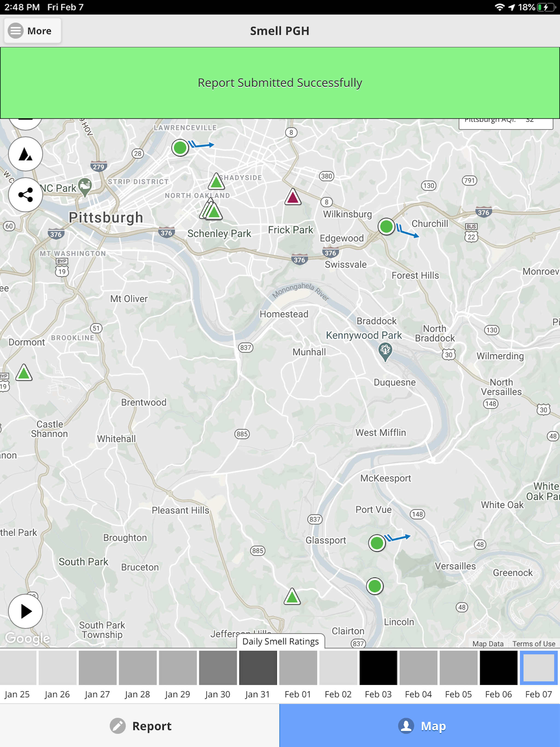The image size is (560, 747).
Task: Select Jan 31 dark gray rating swatch
Action: click(x=258, y=668)
